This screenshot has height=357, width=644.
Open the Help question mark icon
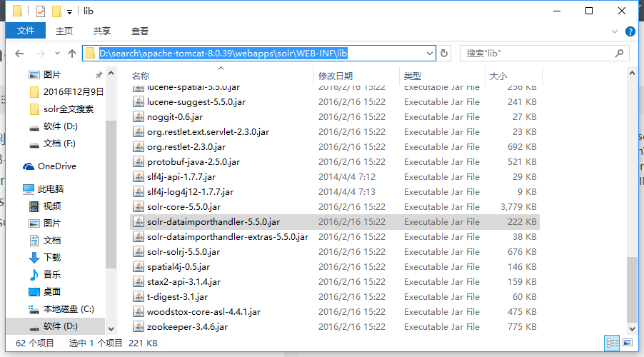[630, 31]
